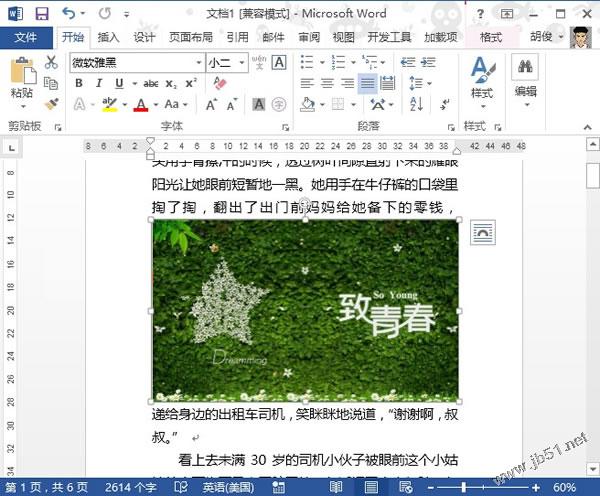The width and height of the screenshot is (600, 496).
Task: Increase paragraph indent
Action: (x=428, y=62)
